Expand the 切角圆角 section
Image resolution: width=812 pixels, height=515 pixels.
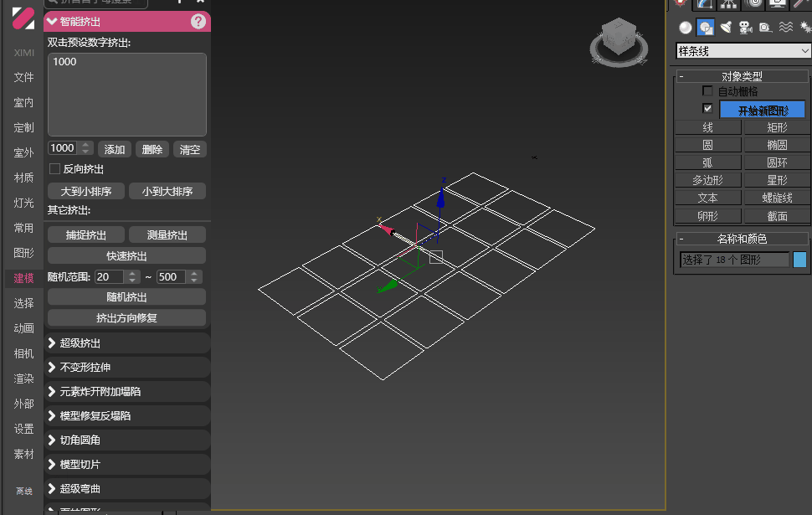pos(127,440)
